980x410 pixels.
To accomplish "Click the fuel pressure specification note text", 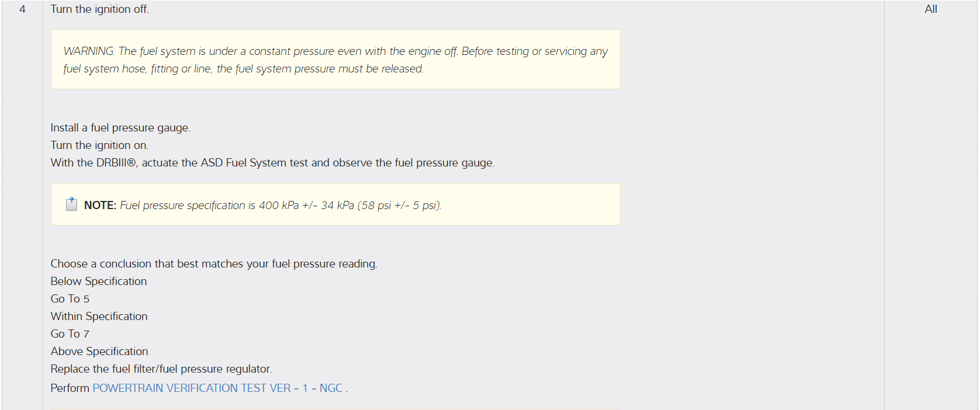I will [x=281, y=206].
